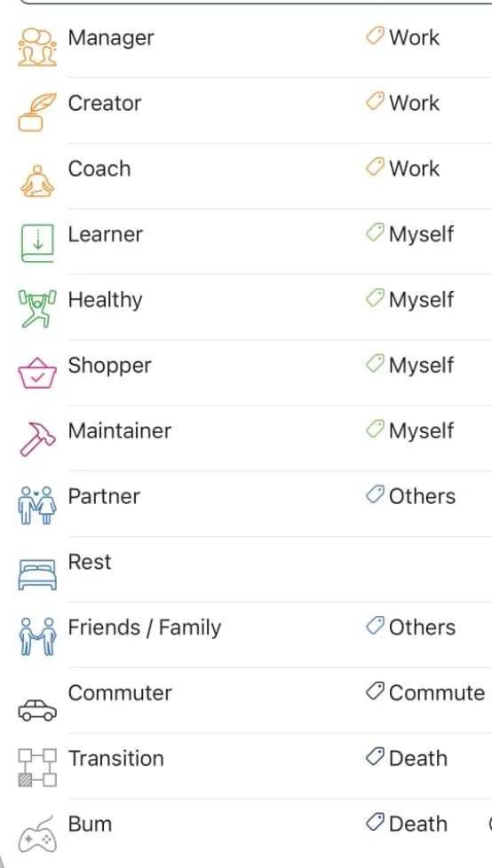Select the Learner book icon
Screen dimensions: 492x868
pyautogui.click(x=37, y=242)
